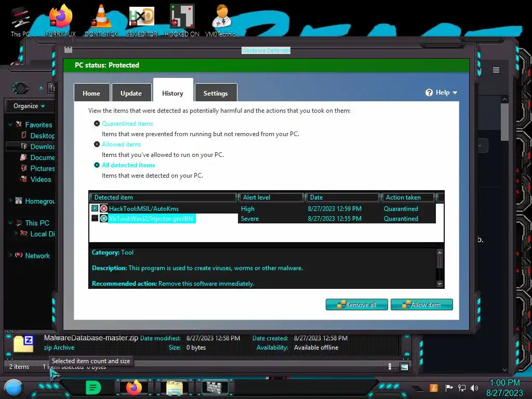Sort by Date column header

pyautogui.click(x=343, y=197)
